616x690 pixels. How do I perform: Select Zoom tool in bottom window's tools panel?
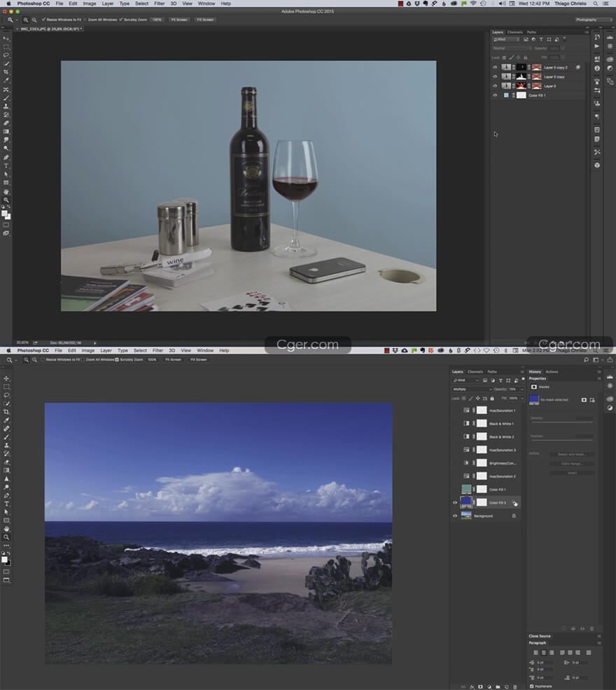click(x=6, y=537)
